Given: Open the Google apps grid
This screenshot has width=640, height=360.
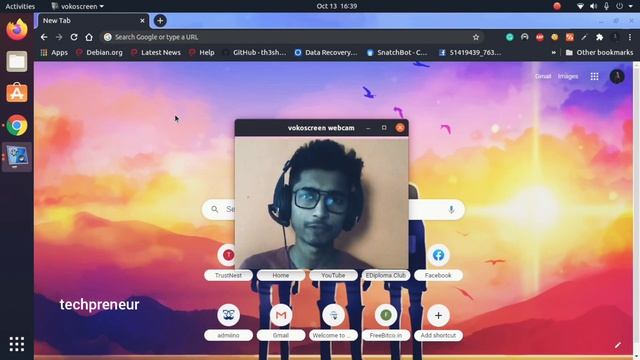Looking at the screenshot, I should 594,76.
